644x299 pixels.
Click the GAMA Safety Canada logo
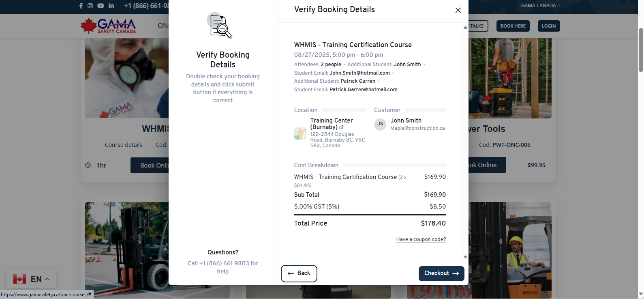click(x=108, y=26)
